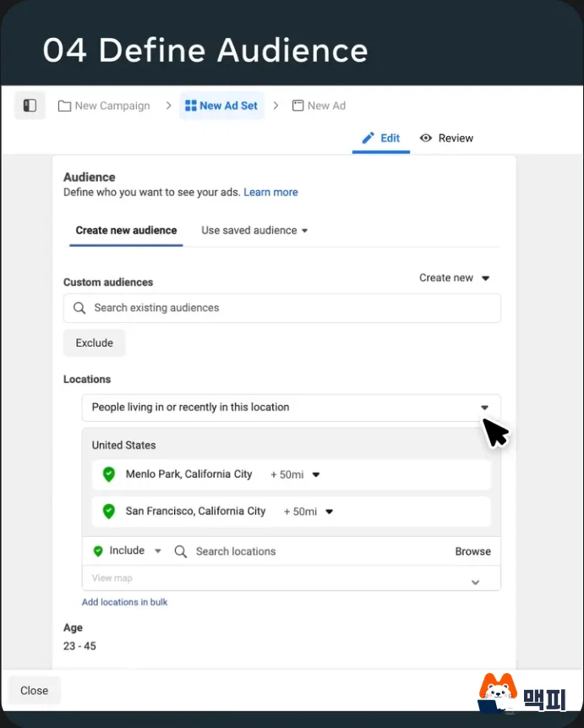
Task: Click the Age range 23 - 45
Action: click(x=79, y=646)
